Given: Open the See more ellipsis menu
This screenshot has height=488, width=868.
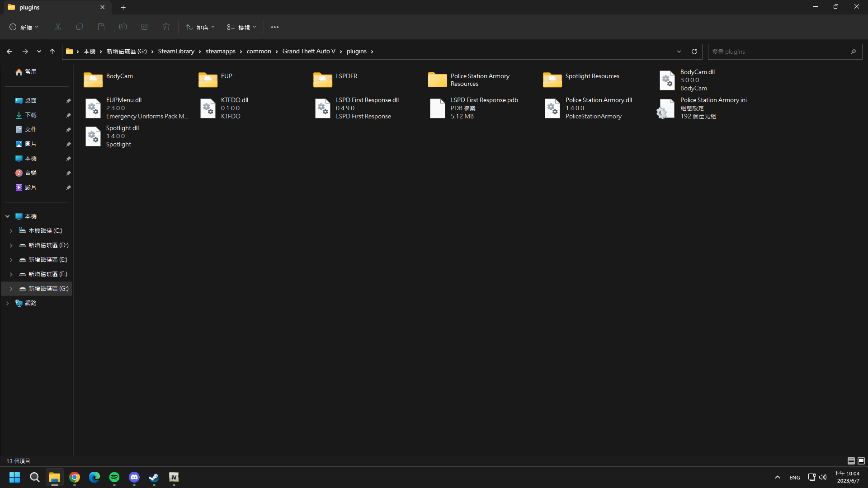Looking at the screenshot, I should coord(275,27).
